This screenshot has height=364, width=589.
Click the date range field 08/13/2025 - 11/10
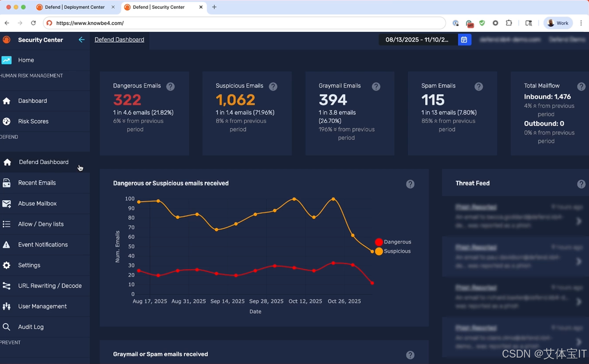pos(418,40)
